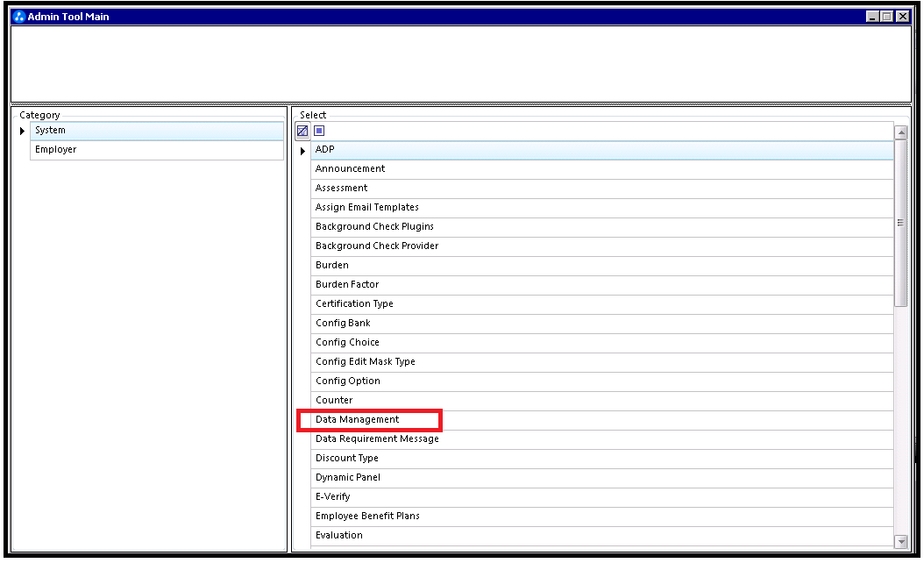Click the Admin Tool app icon in title bar
Viewport: 924px width, 563px height.
(19, 17)
